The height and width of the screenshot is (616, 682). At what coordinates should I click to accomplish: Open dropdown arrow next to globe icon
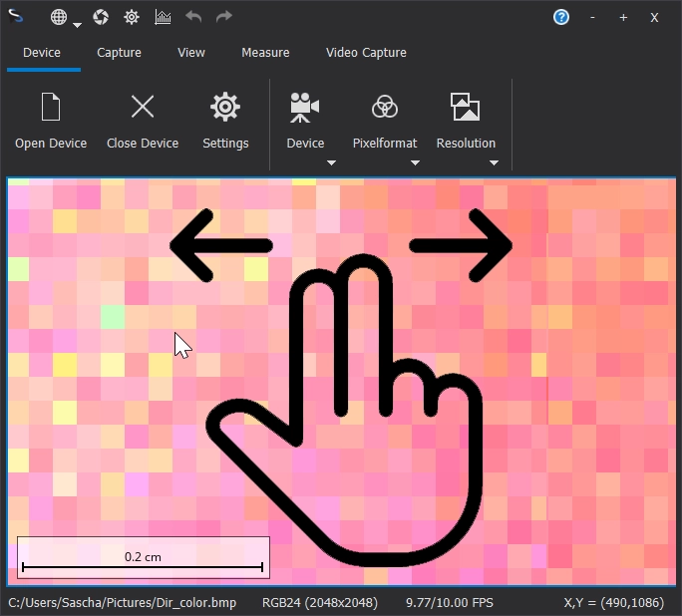(78, 25)
